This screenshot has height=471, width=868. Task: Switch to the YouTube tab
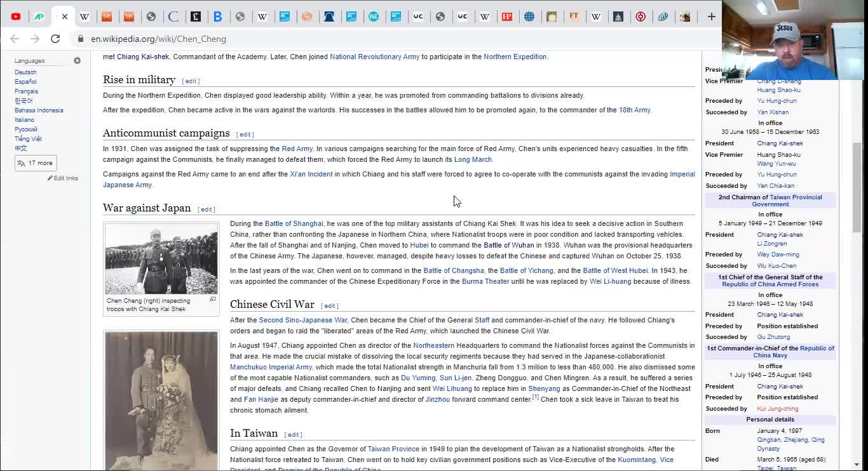coord(16,17)
